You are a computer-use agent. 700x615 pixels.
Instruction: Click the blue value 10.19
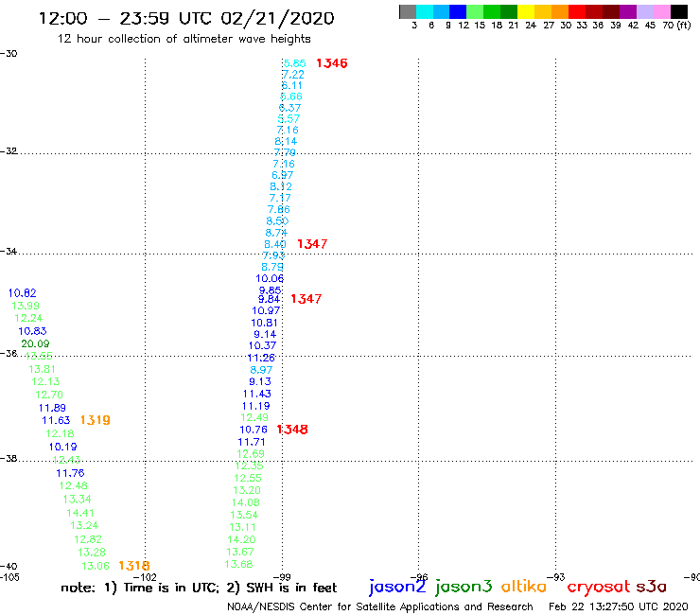point(63,447)
